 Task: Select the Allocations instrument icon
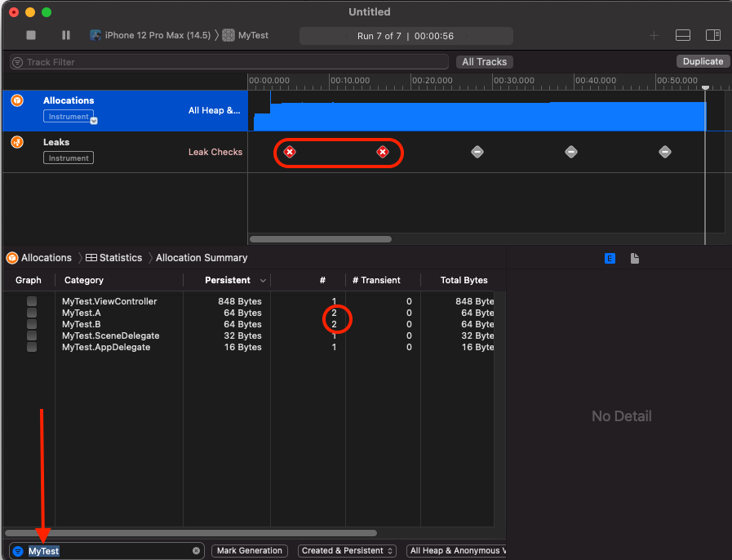coord(17,100)
